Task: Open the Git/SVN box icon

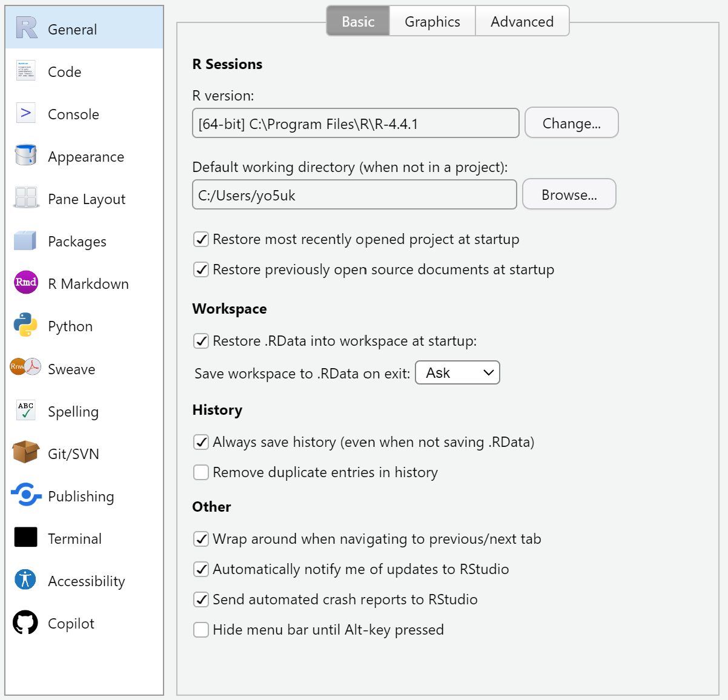Action: click(25, 452)
